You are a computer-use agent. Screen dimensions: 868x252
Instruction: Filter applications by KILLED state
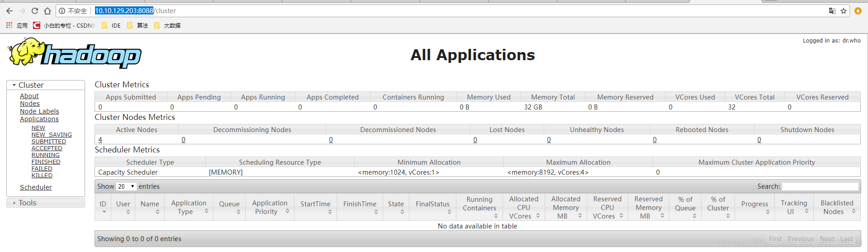coord(42,176)
